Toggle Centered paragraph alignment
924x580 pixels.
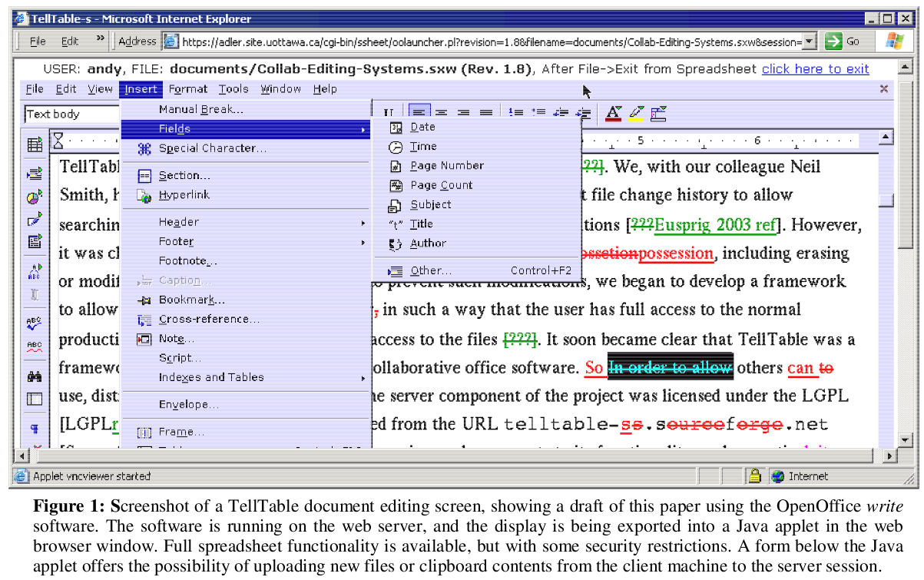[x=441, y=113]
